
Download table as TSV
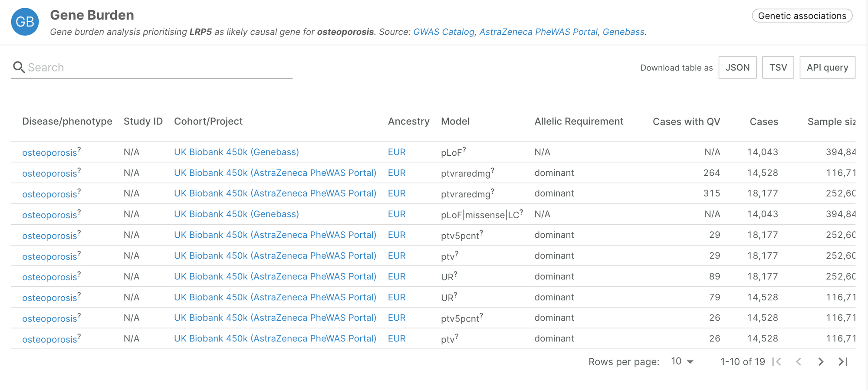coord(778,68)
